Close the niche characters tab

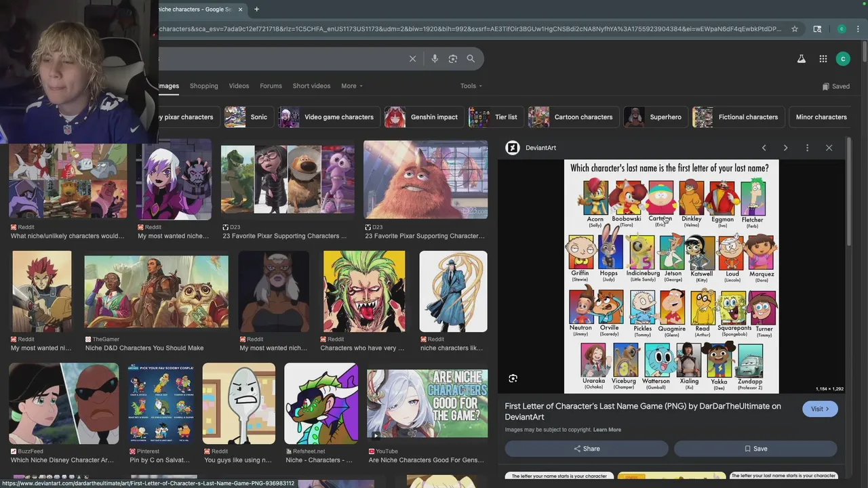[x=240, y=9]
